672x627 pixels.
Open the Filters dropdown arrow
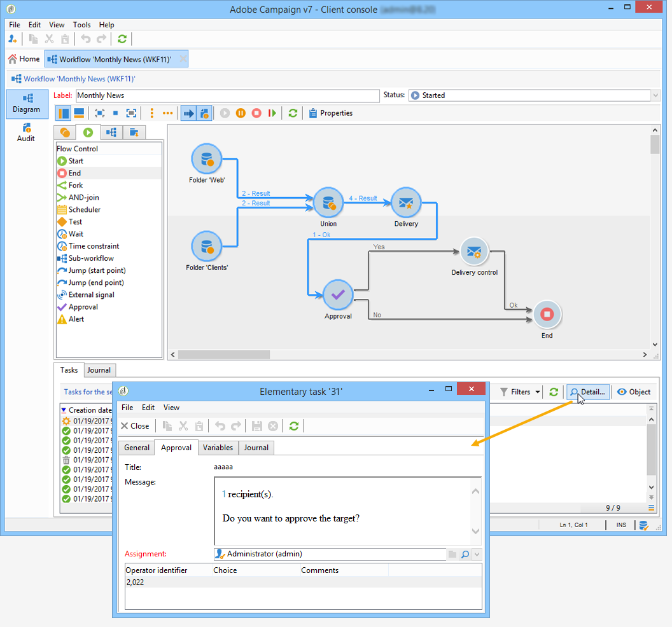538,392
